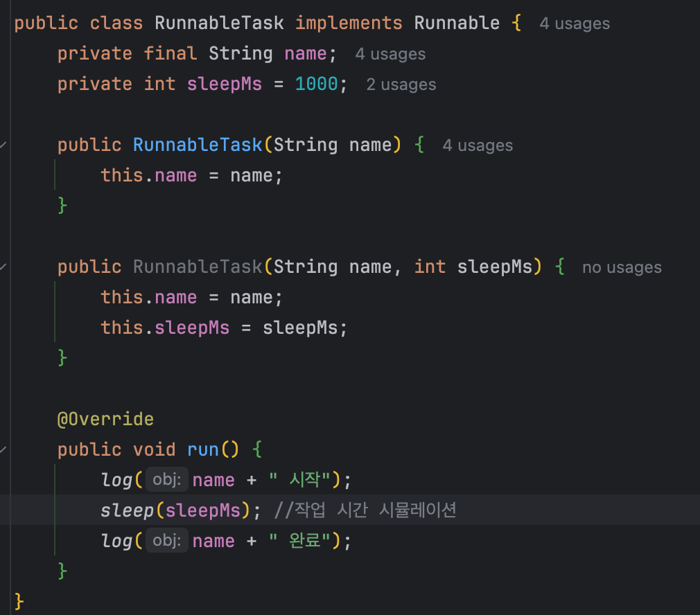This screenshot has height=615, width=700.
Task: Click the "final" keyword in the name field declaration
Action: click(x=170, y=53)
